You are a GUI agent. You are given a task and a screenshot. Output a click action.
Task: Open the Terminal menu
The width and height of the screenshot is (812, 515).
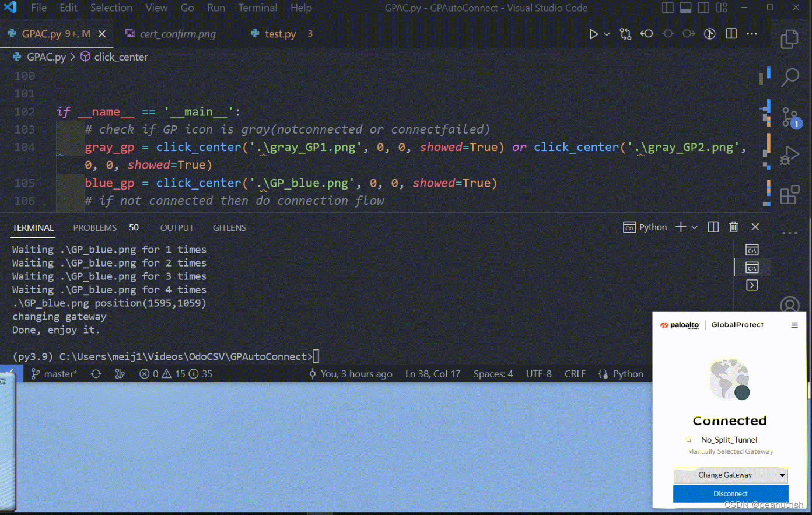coord(258,8)
